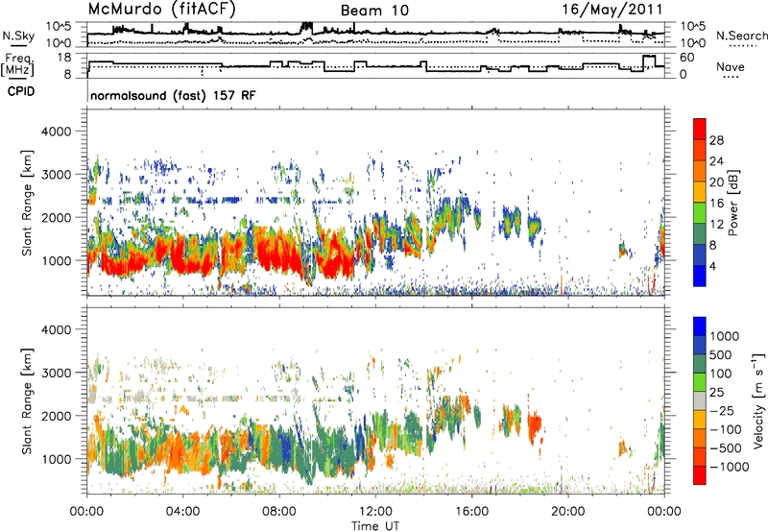The height and width of the screenshot is (532, 768).
Task: Click the 'McMurdo (fitACF)' plot title
Action: pyautogui.click(x=162, y=10)
